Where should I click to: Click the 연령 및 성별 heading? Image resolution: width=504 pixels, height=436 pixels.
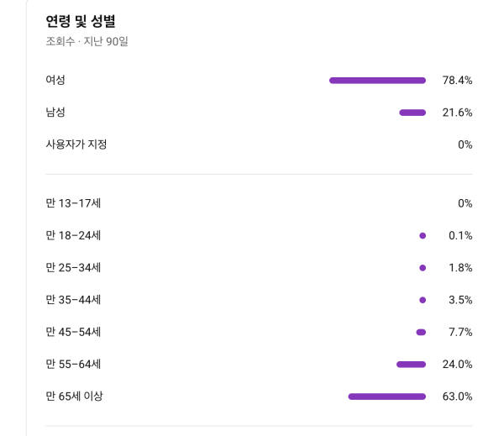[81, 21]
